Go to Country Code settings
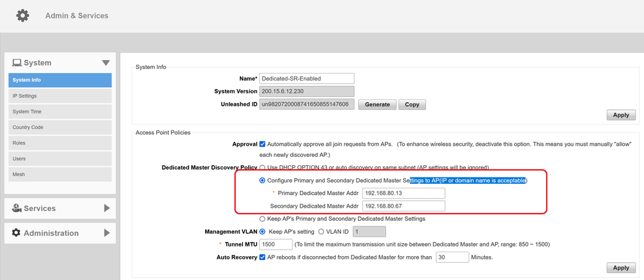Viewport: 644px width, 280px height. tap(59, 127)
